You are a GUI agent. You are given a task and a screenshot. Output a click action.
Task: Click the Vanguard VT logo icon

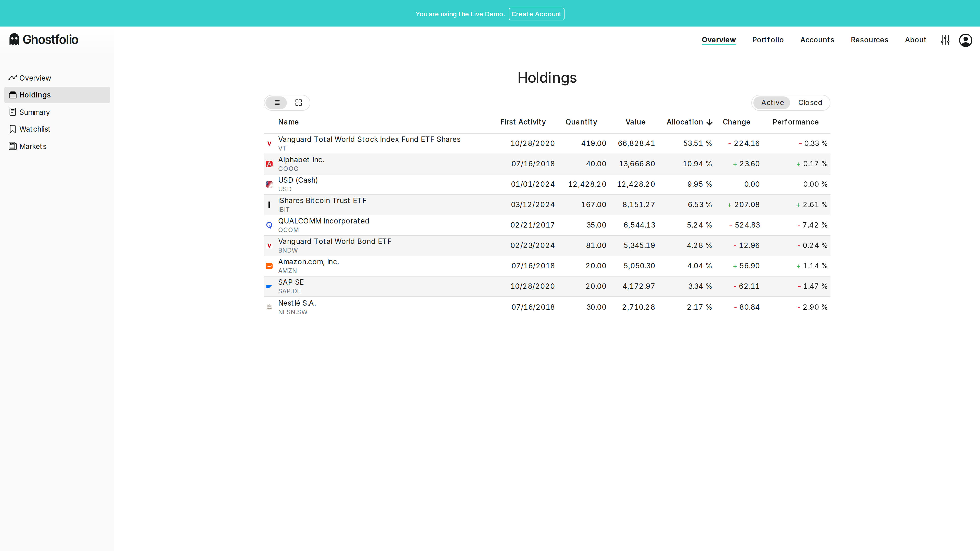pyautogui.click(x=269, y=144)
